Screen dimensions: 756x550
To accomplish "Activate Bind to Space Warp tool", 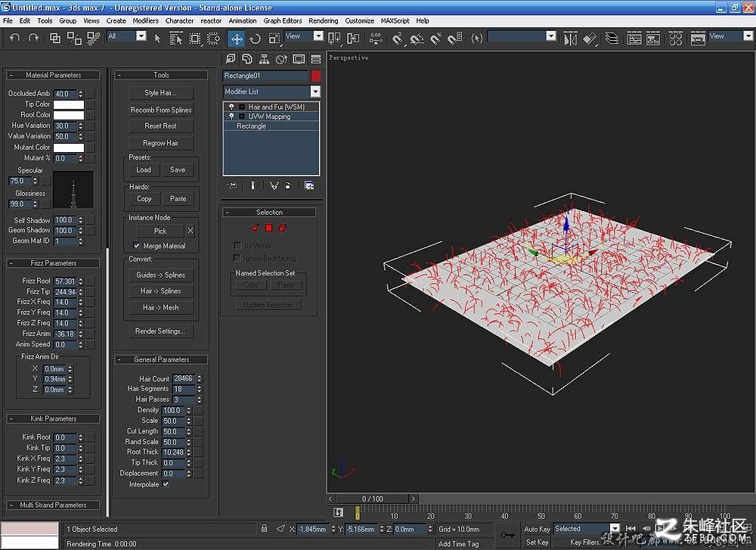I will 93,38.
